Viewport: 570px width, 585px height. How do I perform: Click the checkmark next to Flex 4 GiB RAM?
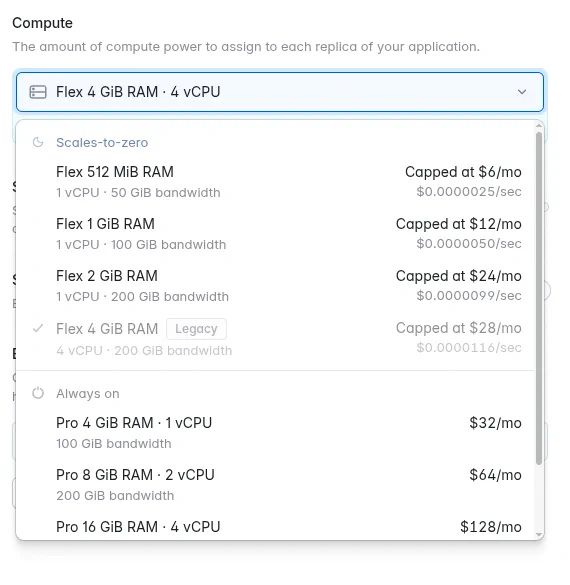38,328
